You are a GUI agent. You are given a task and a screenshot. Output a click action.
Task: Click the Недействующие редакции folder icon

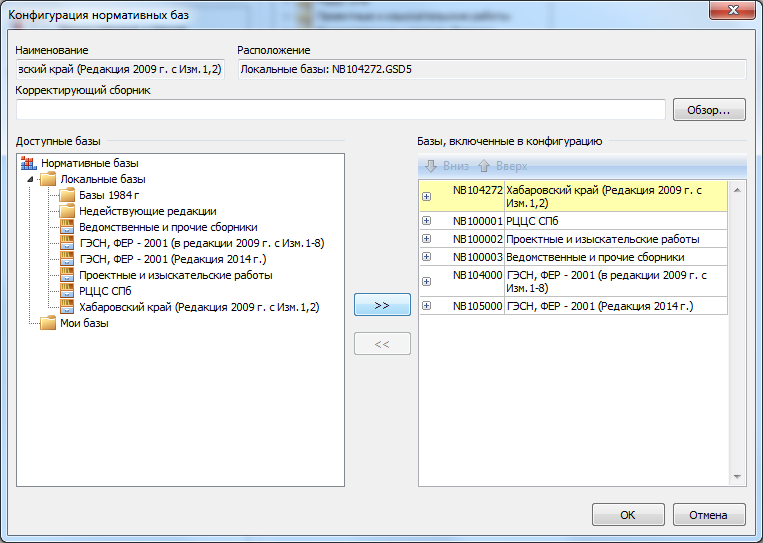point(67,211)
